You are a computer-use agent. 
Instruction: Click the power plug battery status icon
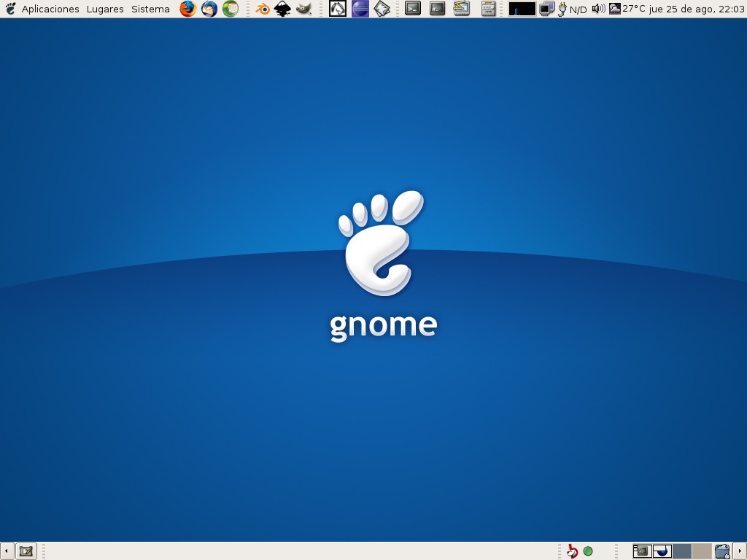pos(562,9)
